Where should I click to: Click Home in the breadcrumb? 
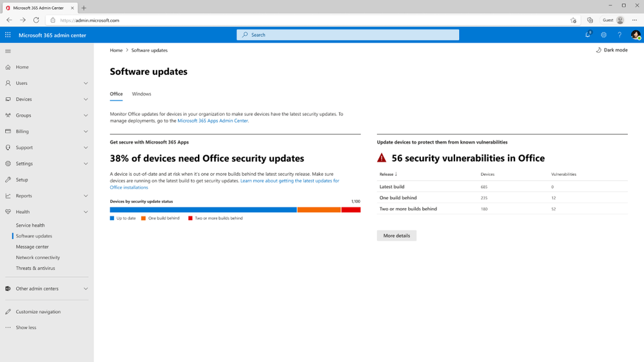coord(116,50)
